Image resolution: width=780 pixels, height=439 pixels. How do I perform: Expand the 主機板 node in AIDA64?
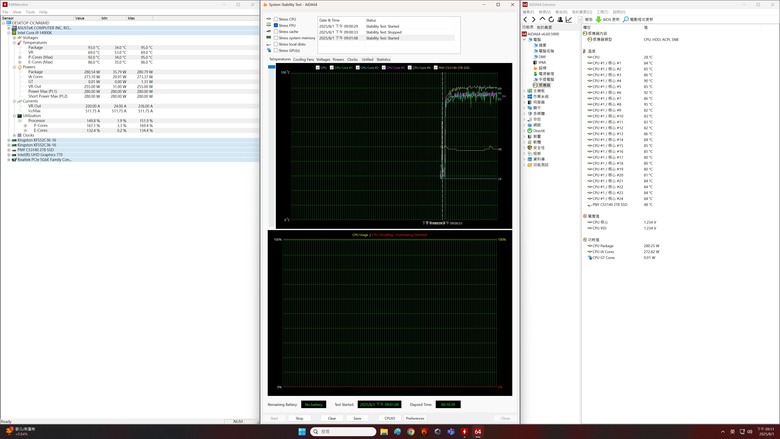pos(524,91)
